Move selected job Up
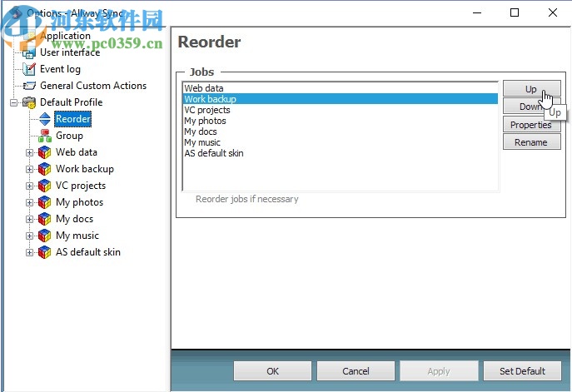 coord(532,89)
